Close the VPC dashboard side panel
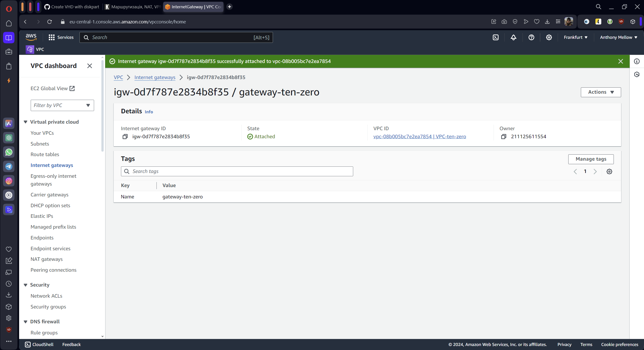Viewport: 644px width, 350px height. point(90,66)
